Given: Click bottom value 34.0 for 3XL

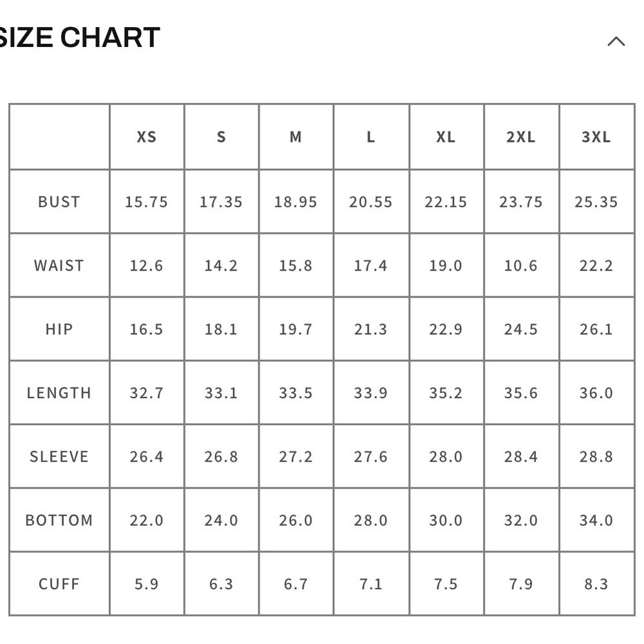Looking at the screenshot, I should pos(596,520).
